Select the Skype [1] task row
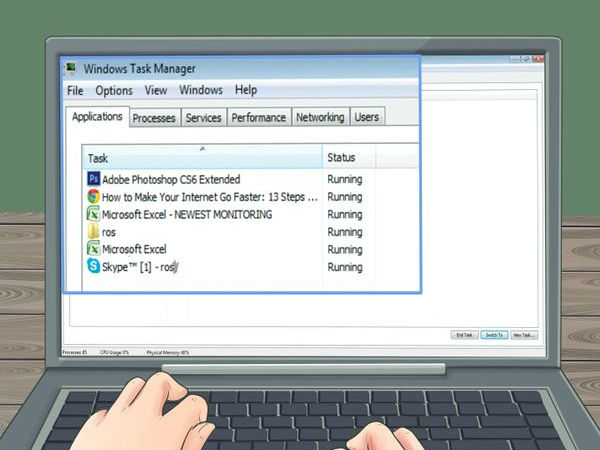The width and height of the screenshot is (600, 450). 200,267
